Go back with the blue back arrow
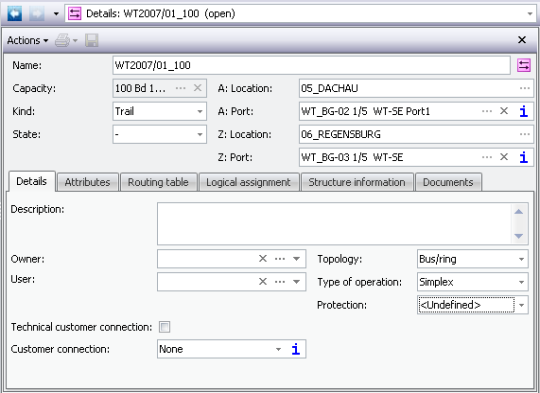 14,14
